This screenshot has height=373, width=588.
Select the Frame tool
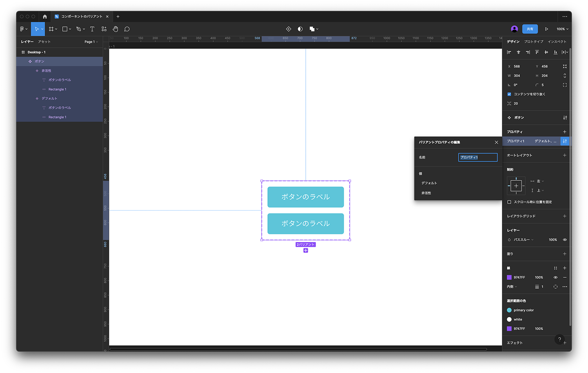[51, 29]
